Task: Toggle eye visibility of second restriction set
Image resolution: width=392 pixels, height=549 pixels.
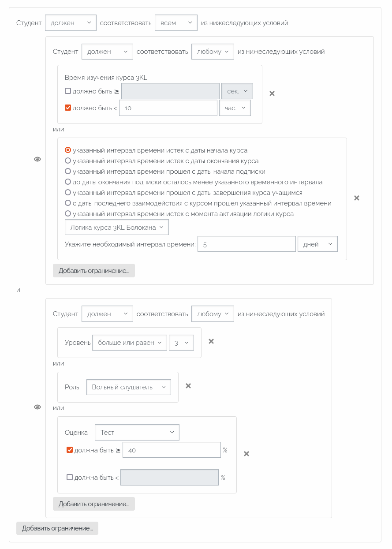Action: click(x=37, y=407)
